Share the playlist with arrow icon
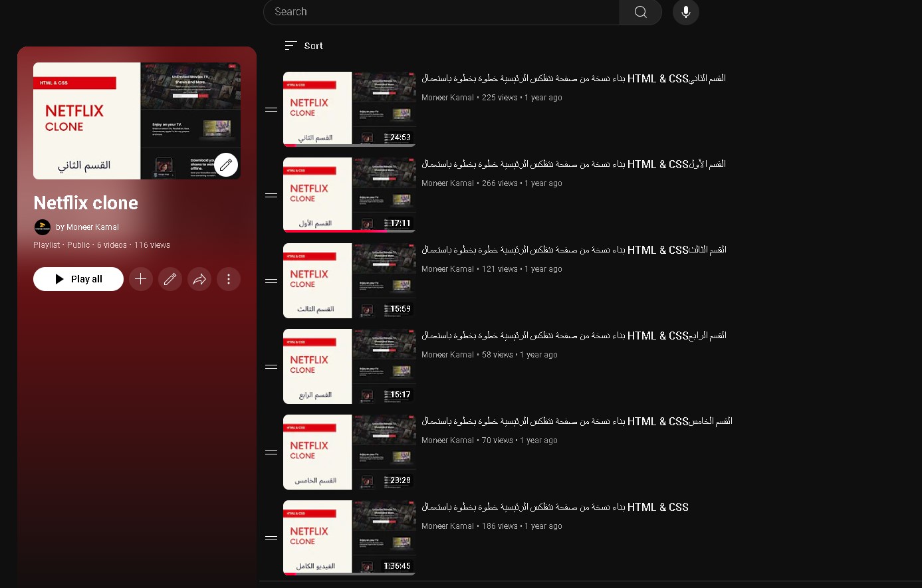922x588 pixels. coord(199,279)
